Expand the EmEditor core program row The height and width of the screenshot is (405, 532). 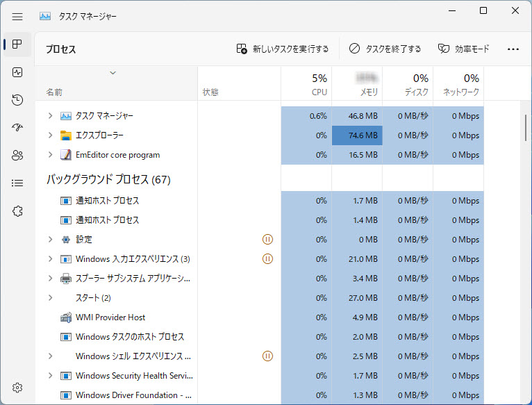coord(50,155)
